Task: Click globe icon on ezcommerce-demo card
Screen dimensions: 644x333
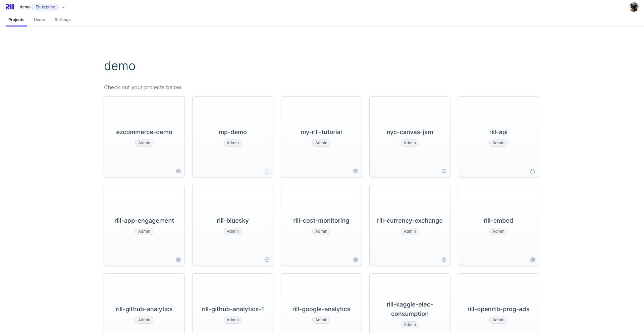Action: click(178, 171)
